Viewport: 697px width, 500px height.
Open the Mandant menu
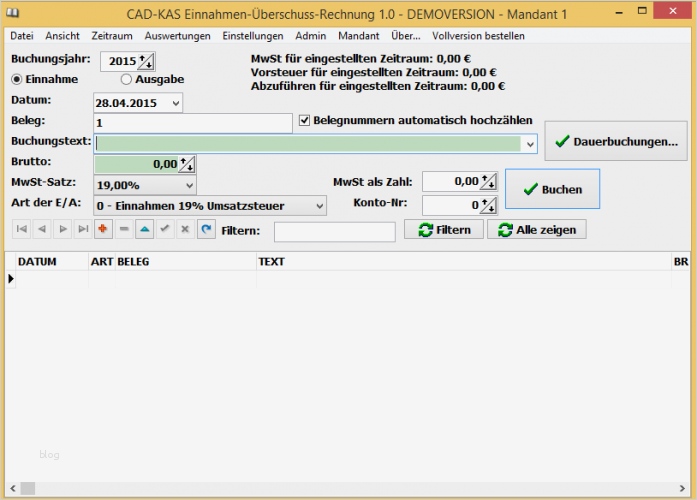[x=359, y=36]
